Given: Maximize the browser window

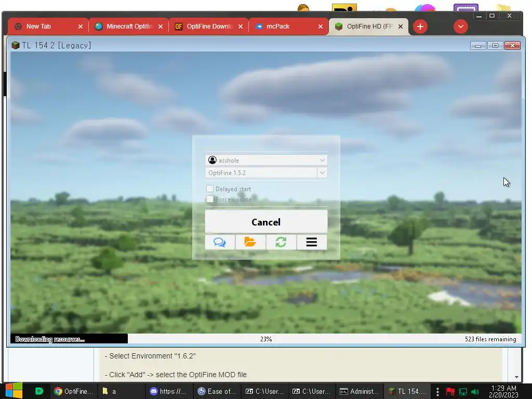Looking at the screenshot, I should coord(492,16).
